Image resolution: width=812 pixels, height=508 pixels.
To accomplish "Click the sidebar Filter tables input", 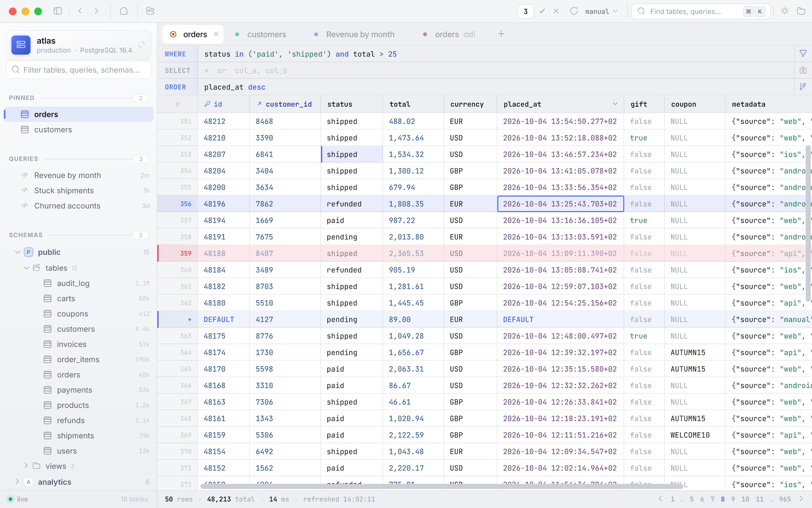I will [x=79, y=70].
